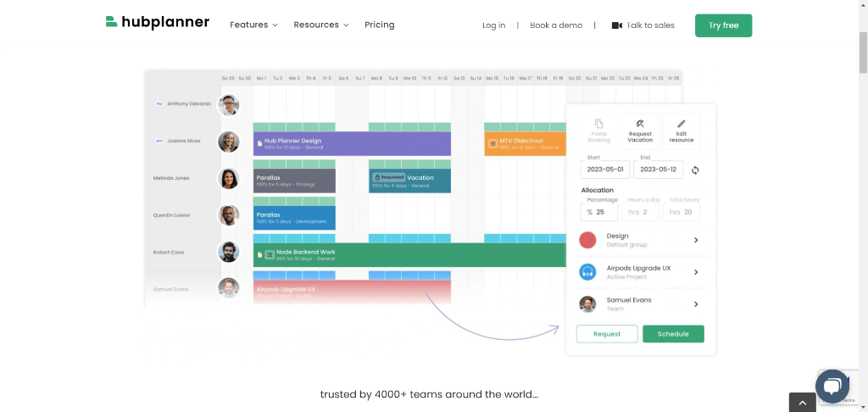Open the Features menu

coord(253,25)
